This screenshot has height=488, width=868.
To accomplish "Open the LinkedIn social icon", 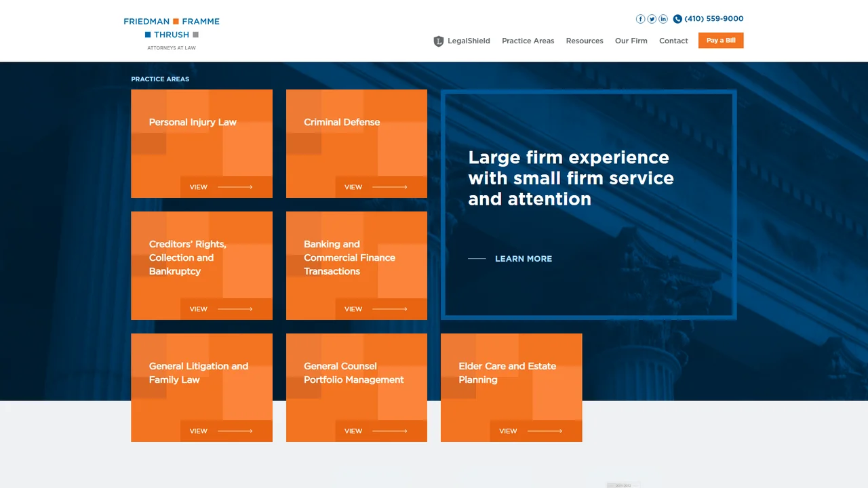I will click(x=663, y=19).
